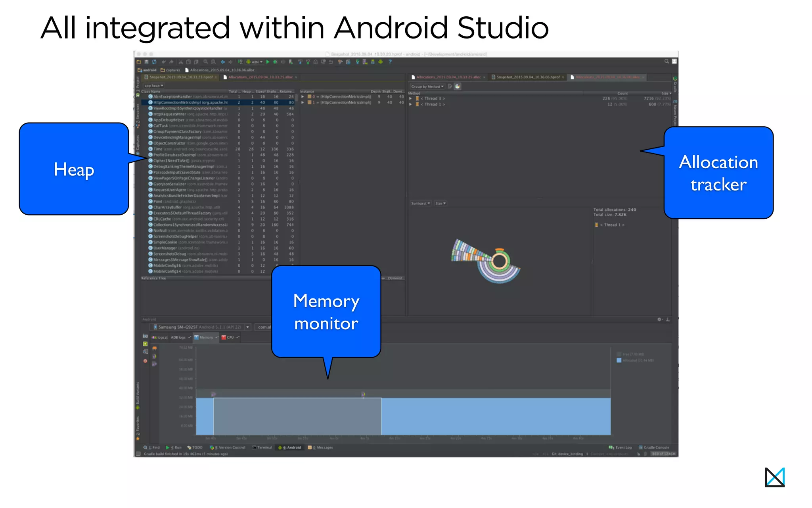Open the CPU monitor tab
The height and width of the screenshot is (508, 812).
click(x=230, y=338)
